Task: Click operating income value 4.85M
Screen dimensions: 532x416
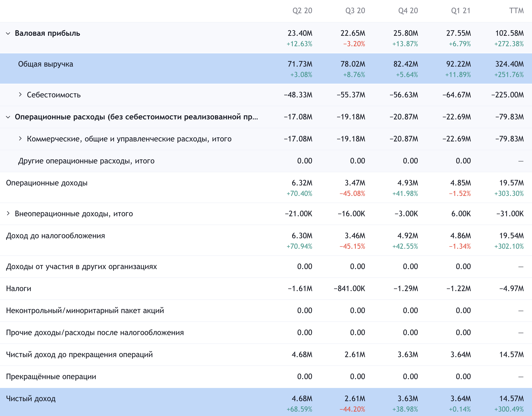Action: (461, 183)
